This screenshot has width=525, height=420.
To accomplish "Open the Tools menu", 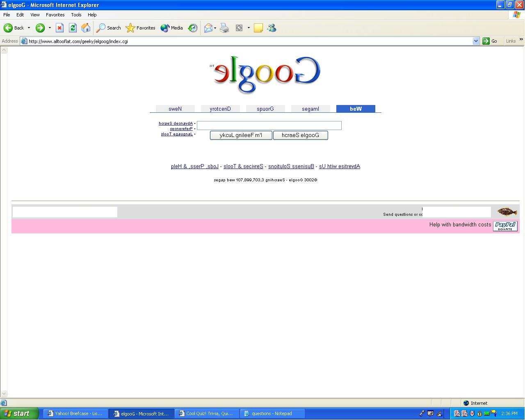I will pos(76,15).
